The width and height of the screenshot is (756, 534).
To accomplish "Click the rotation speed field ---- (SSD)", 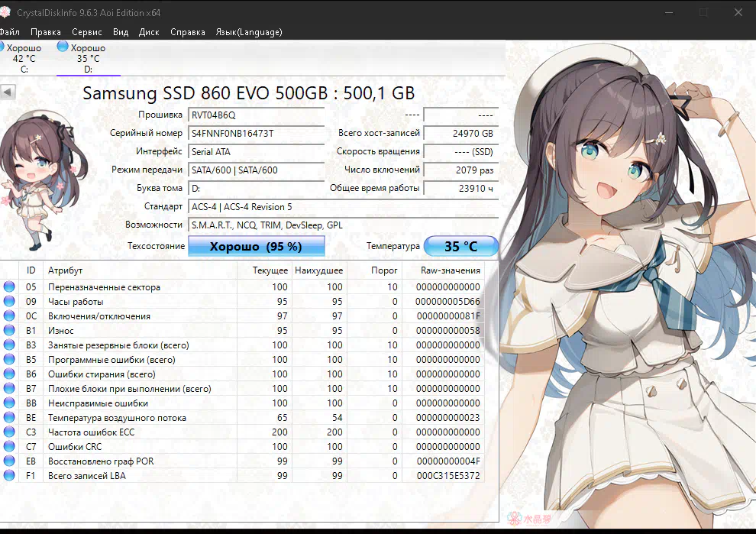I will [x=460, y=152].
